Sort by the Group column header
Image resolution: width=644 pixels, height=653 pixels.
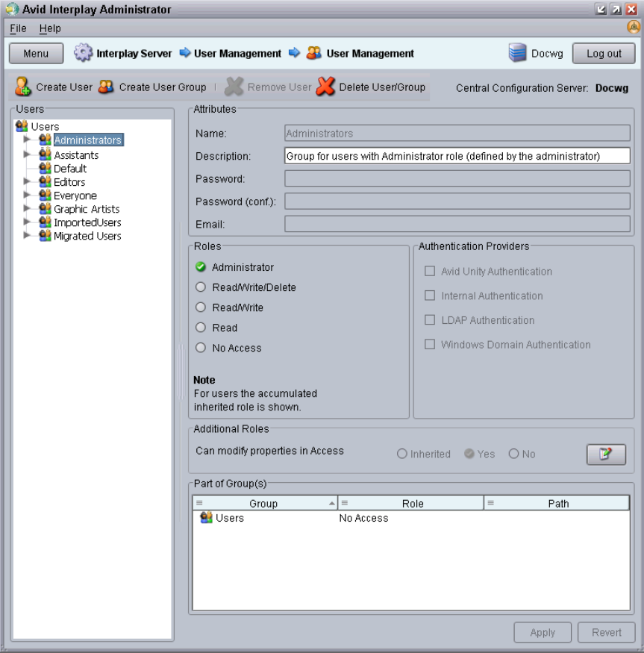click(265, 503)
